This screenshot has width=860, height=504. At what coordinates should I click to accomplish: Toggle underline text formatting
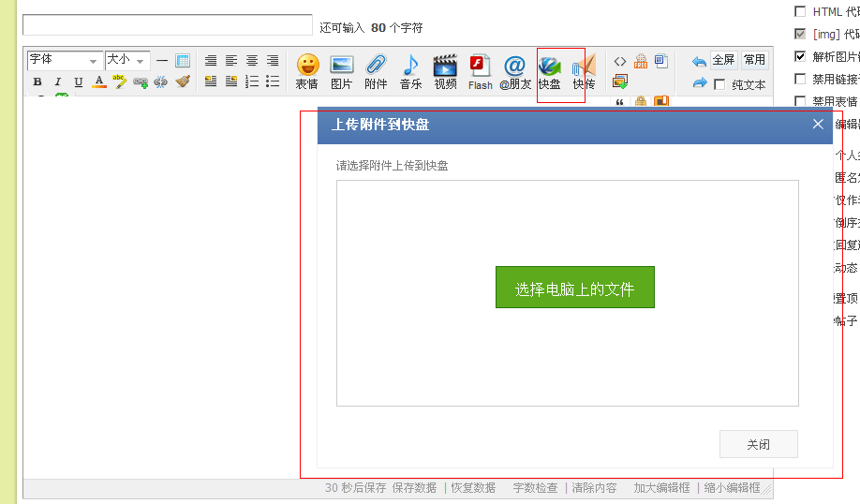point(79,82)
